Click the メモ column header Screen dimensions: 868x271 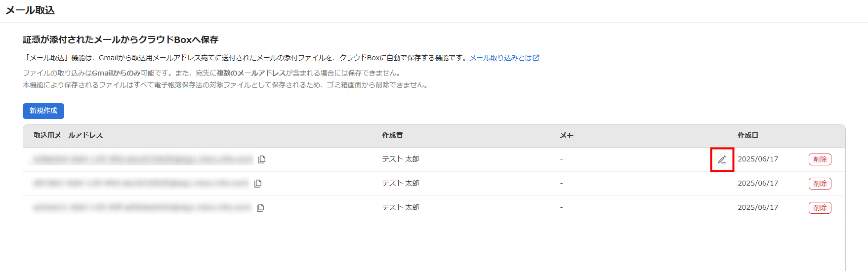click(567, 135)
